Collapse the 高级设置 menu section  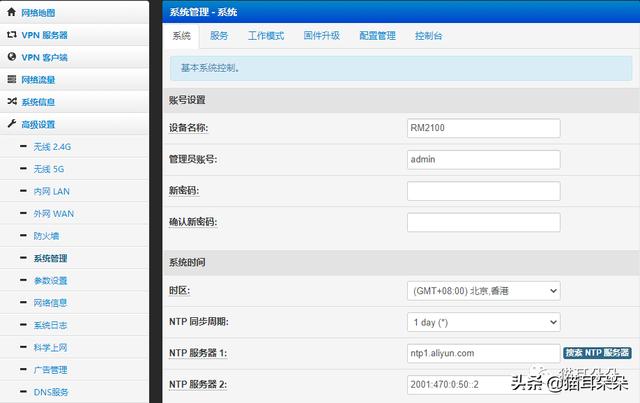pyautogui.click(x=38, y=125)
